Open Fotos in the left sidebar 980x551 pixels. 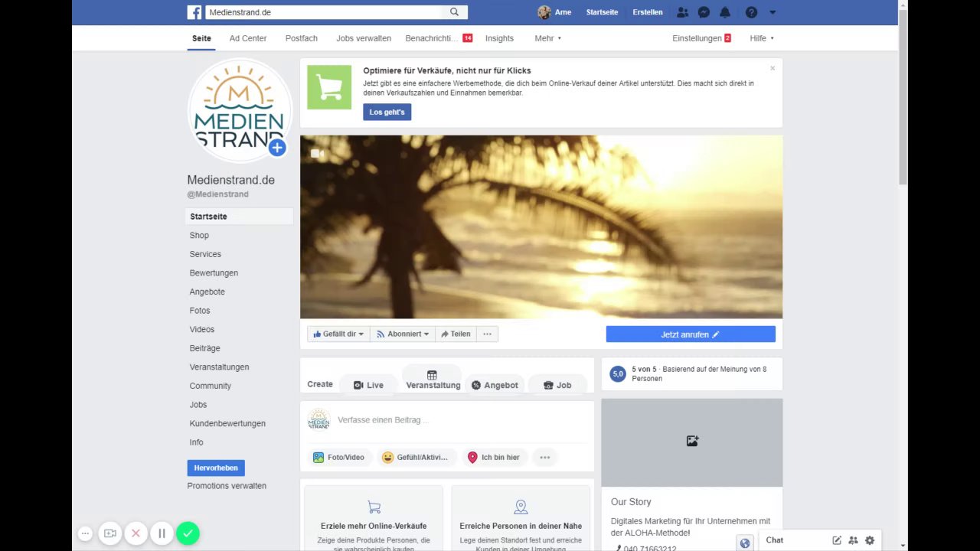pyautogui.click(x=200, y=311)
